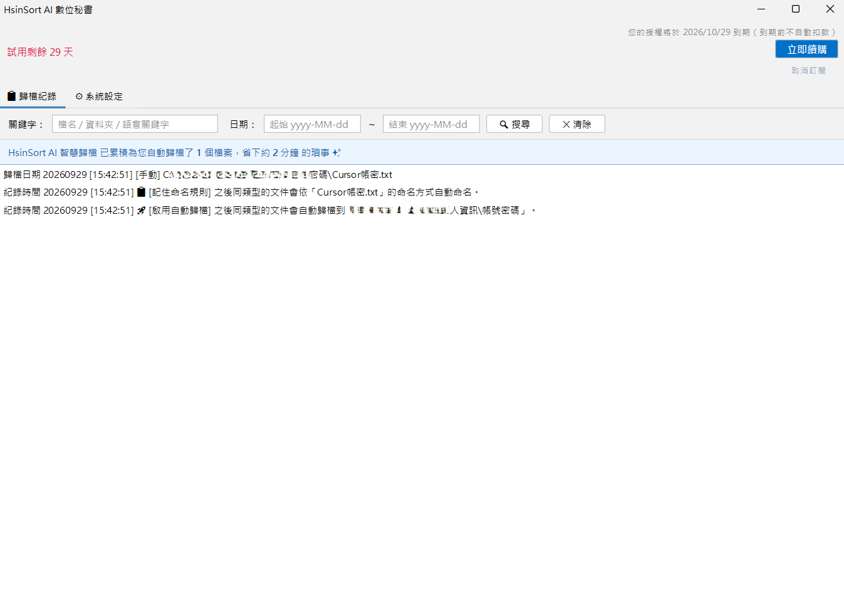Screen dimensions: 844x616
Task: Focus the 檔名 / 資料夾 / 語意關鍵字 keyword field
Action: 135,124
